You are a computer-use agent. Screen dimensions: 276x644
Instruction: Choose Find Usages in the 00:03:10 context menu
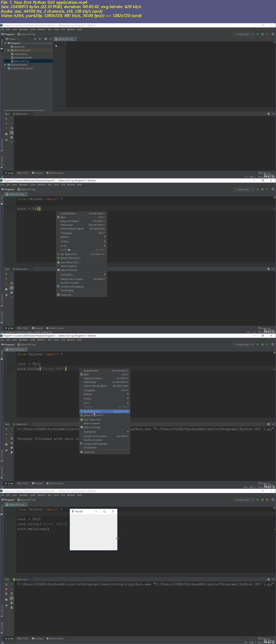[x=105, y=390]
